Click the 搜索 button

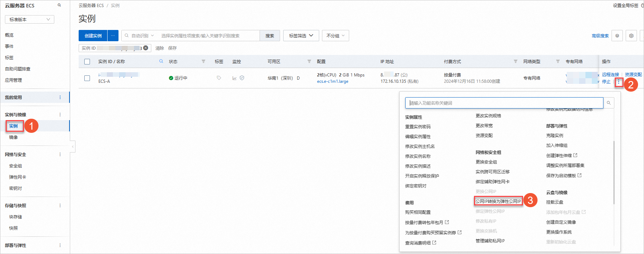(x=270, y=36)
